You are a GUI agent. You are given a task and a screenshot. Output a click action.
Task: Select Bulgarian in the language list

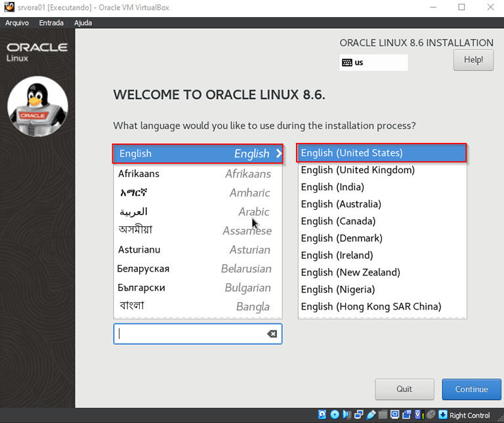click(x=198, y=287)
